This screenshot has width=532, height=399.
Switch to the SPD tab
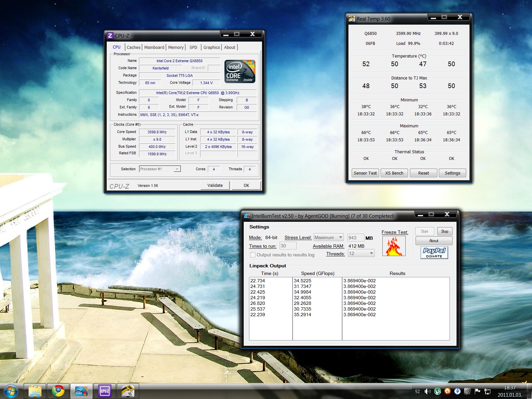(193, 48)
